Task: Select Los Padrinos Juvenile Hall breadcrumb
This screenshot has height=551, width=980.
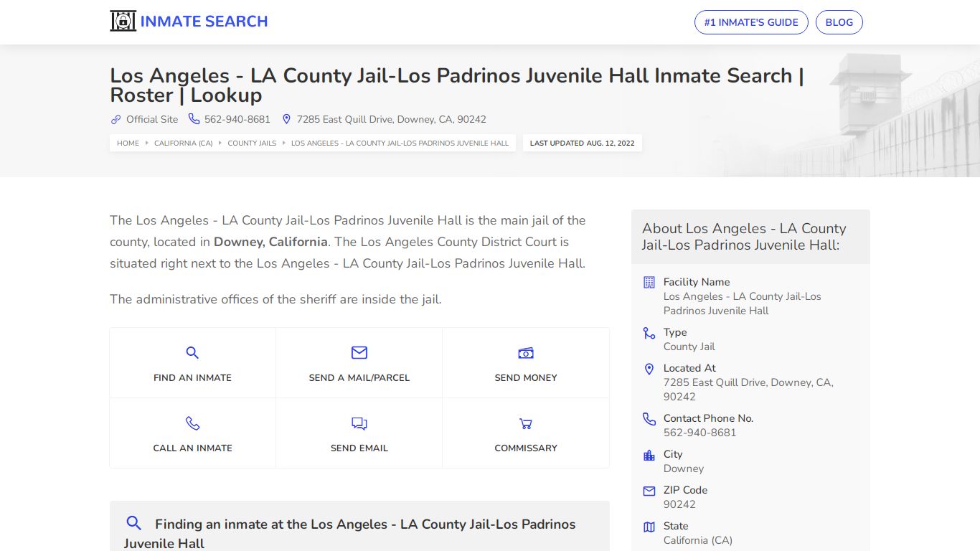Action: (400, 143)
